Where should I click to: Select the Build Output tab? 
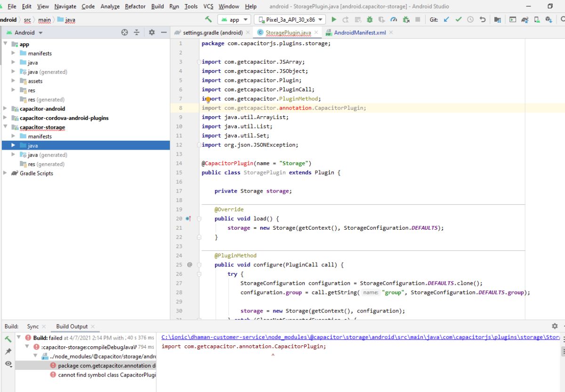coord(72,326)
